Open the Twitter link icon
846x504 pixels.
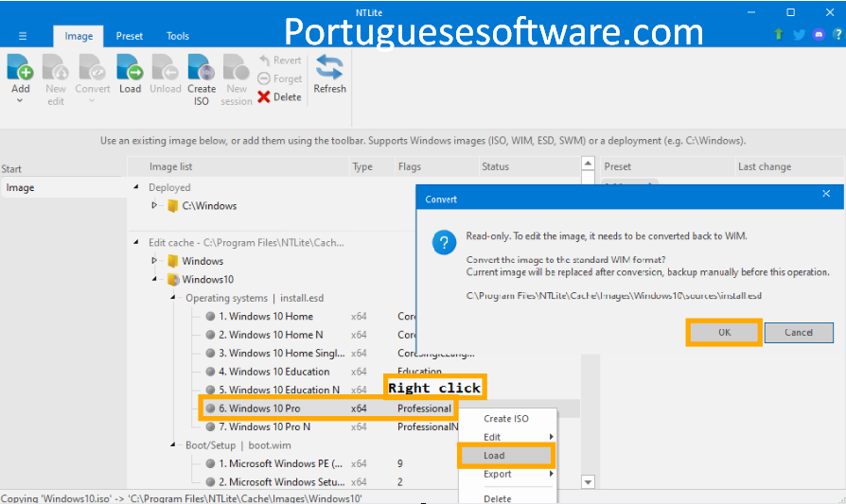(799, 35)
